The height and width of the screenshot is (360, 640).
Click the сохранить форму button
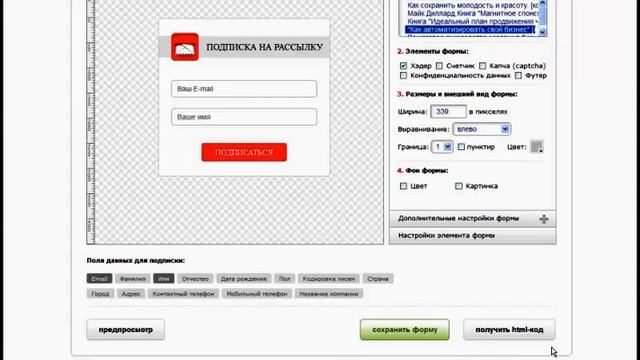(x=404, y=330)
